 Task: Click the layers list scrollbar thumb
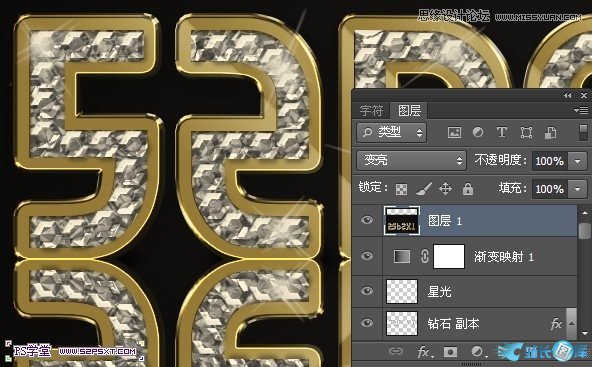[x=585, y=230]
